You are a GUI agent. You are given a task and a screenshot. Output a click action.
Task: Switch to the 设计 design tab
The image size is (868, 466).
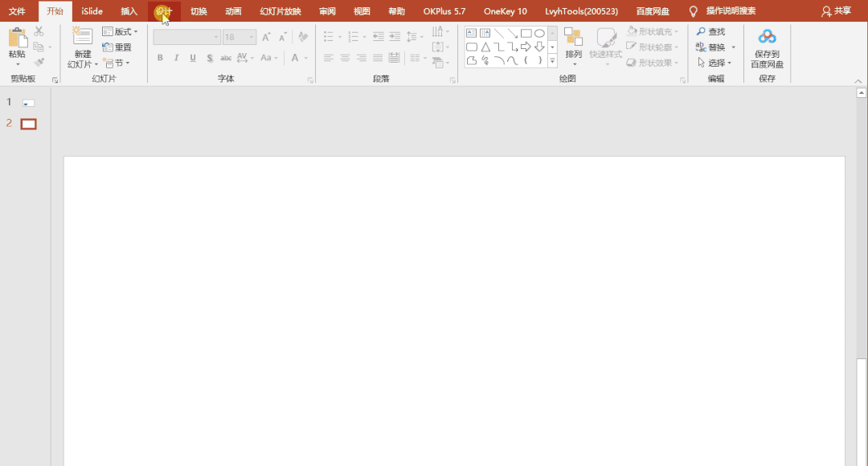163,11
